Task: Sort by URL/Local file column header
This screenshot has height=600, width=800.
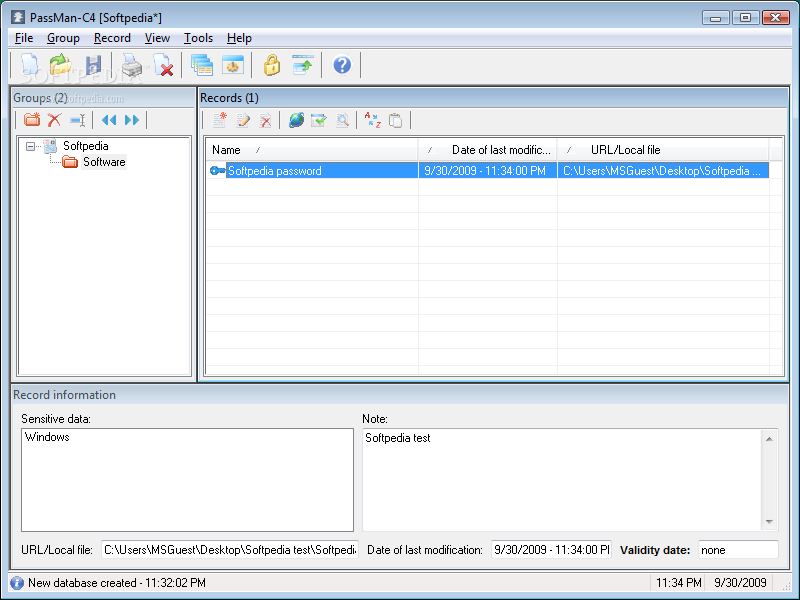Action: point(663,150)
